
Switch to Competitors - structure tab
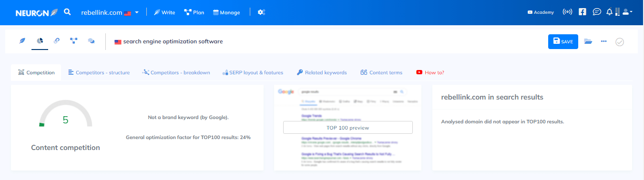99,72
